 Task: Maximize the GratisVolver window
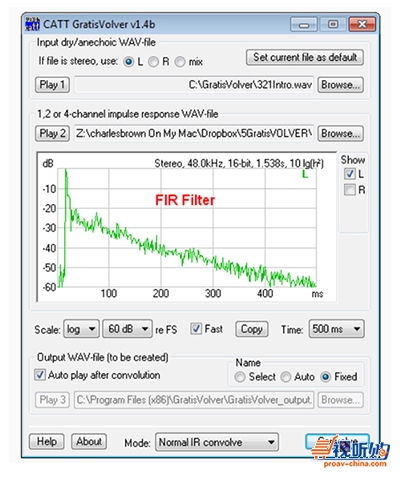(333, 25)
